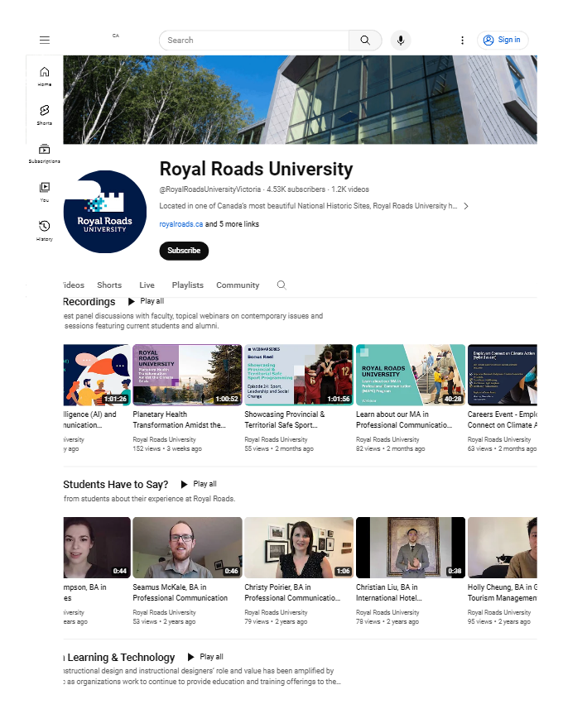This screenshot has height=728, width=563.
Task: Click the search magnifier button
Action: click(x=365, y=41)
